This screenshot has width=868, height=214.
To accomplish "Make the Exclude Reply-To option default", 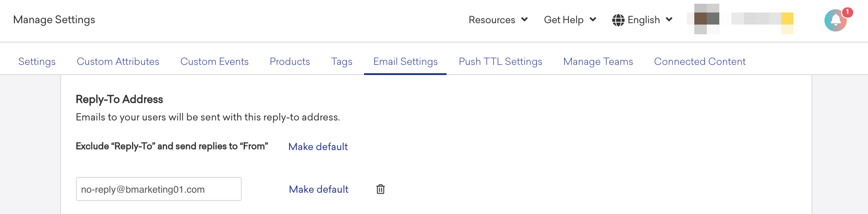I will tap(318, 147).
